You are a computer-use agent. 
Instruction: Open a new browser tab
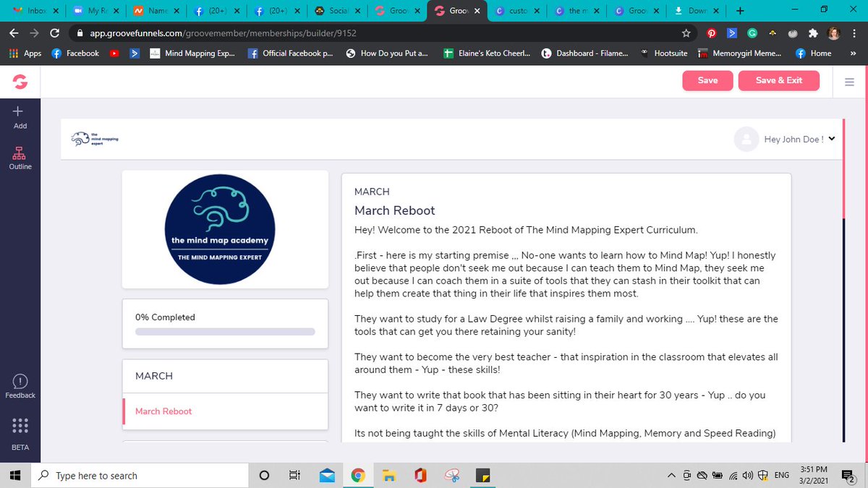click(x=739, y=11)
